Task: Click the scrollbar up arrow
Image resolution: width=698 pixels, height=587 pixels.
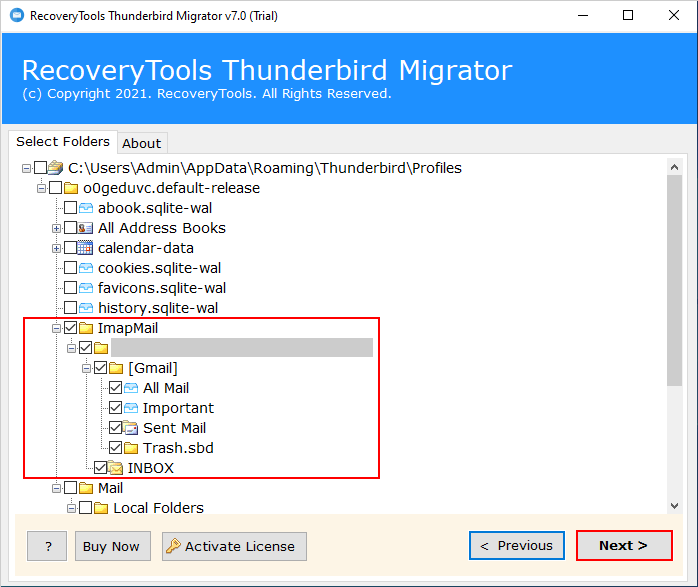Action: 674,167
